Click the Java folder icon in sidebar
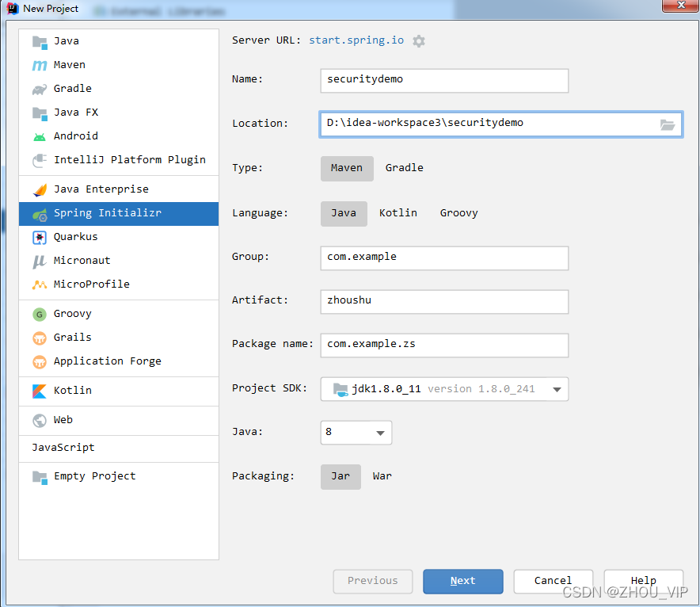Screen dimensions: 700x607 40,42
